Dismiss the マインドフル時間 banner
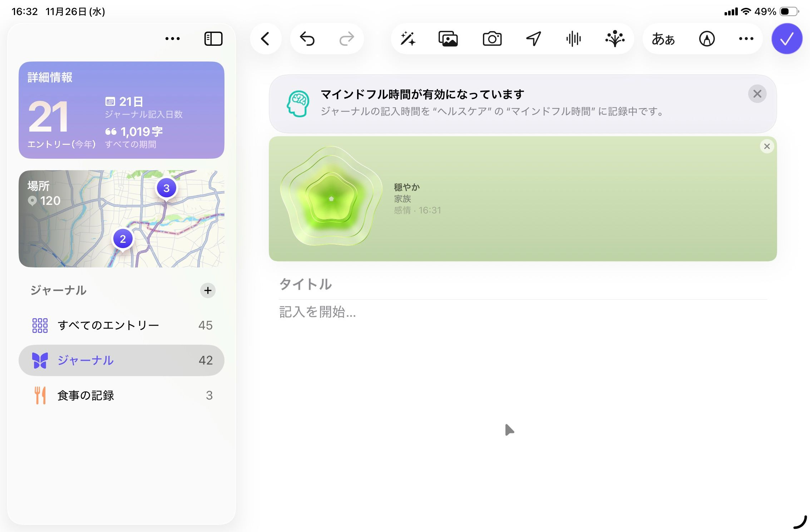 [757, 94]
